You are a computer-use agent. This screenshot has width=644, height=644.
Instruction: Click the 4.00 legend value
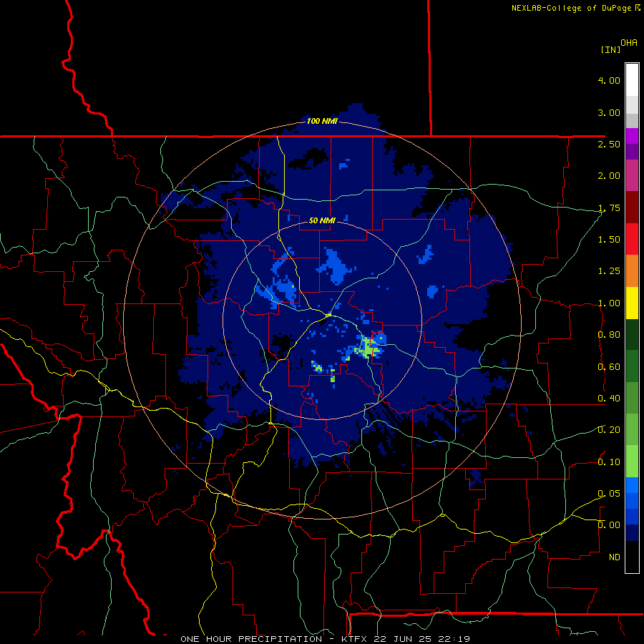click(609, 80)
